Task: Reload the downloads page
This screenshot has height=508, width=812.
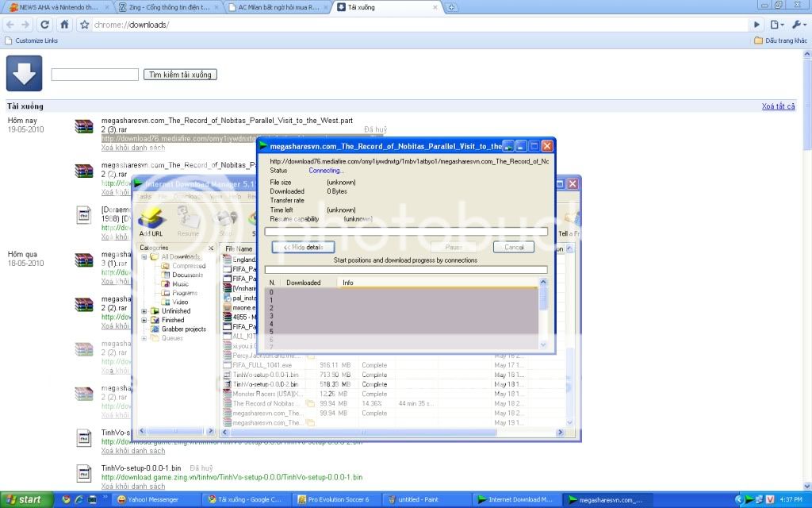Action: coord(45,25)
